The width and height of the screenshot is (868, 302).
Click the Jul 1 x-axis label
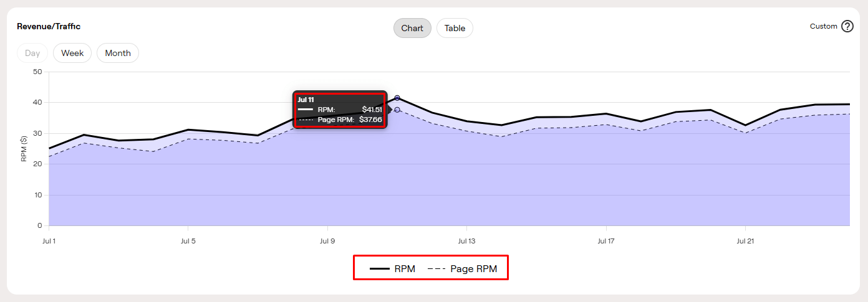pyautogui.click(x=49, y=240)
